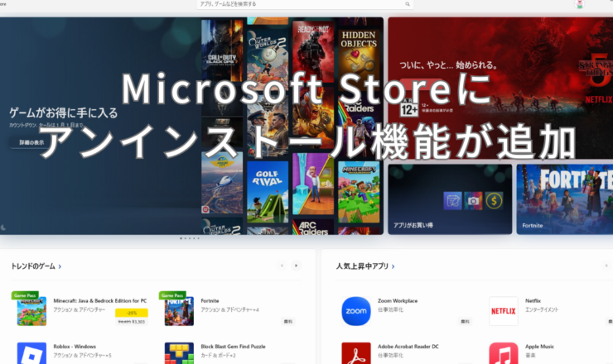The width and height of the screenshot is (613, 364).
Task: Open the アプリがお買い得 promotion card
Action: pos(450,199)
